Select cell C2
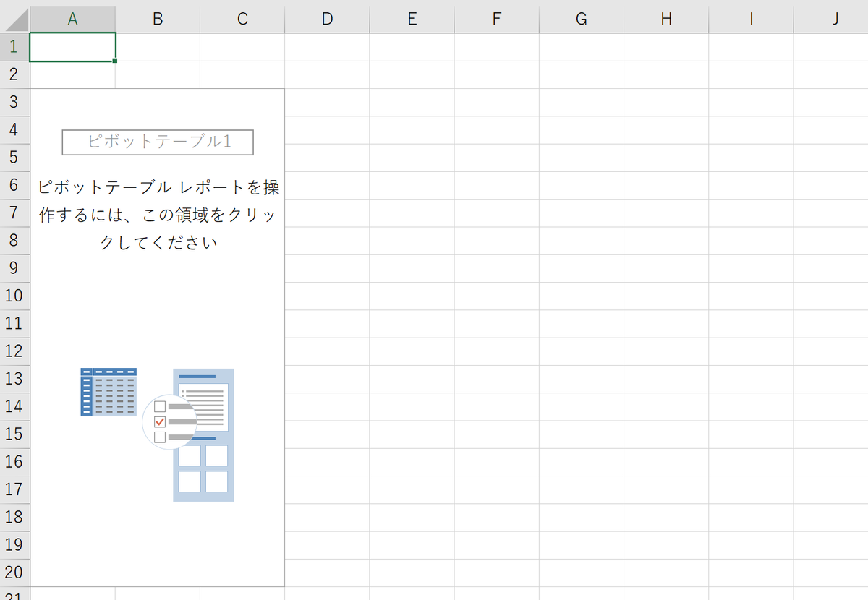Image resolution: width=868 pixels, height=600 pixels. tap(242, 74)
